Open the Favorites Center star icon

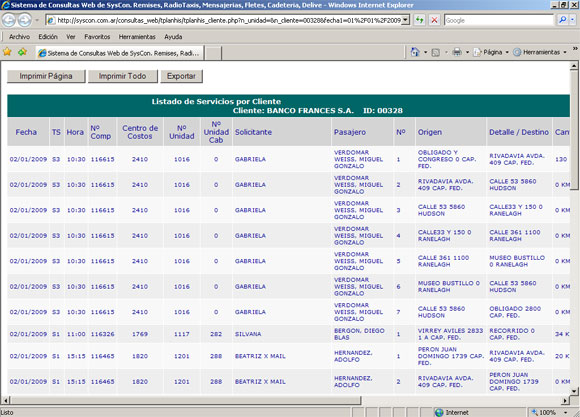coord(7,52)
